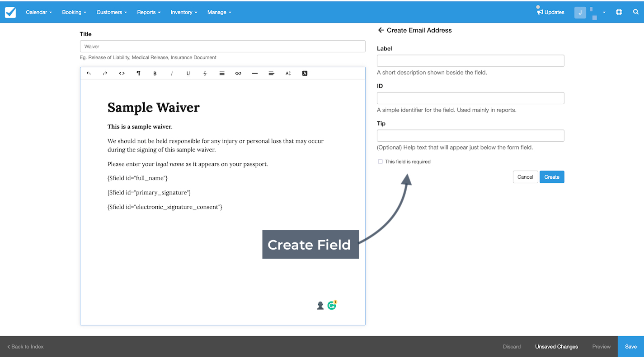Discard the unsaved changes

(x=512, y=347)
